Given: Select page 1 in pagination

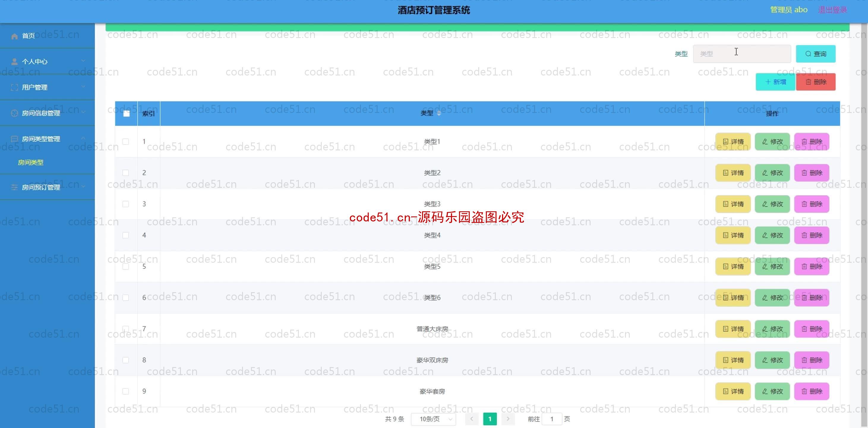Looking at the screenshot, I should 490,419.
